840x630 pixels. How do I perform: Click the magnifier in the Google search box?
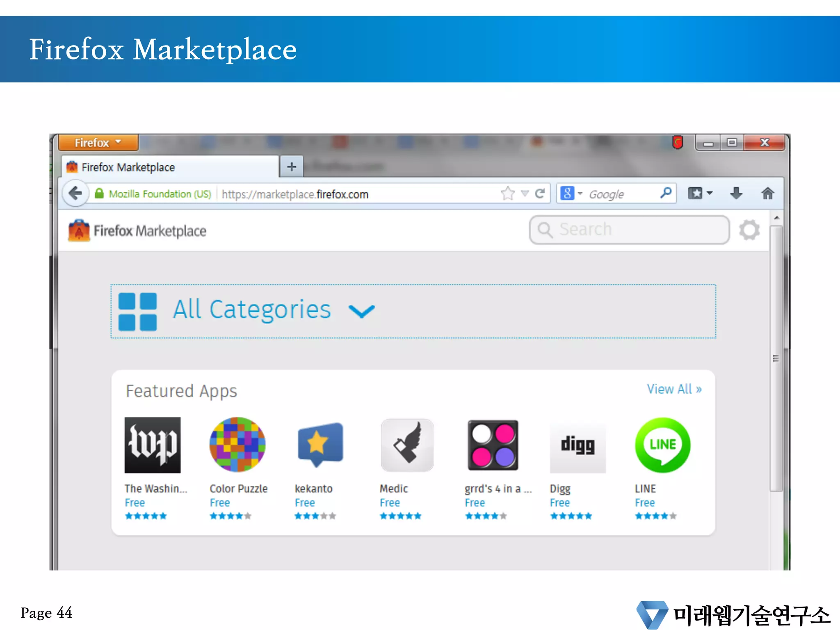click(x=666, y=192)
